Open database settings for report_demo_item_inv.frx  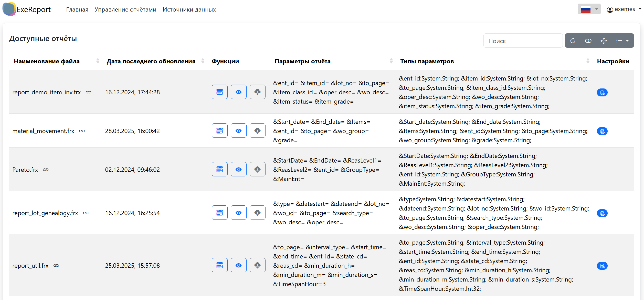click(x=602, y=93)
